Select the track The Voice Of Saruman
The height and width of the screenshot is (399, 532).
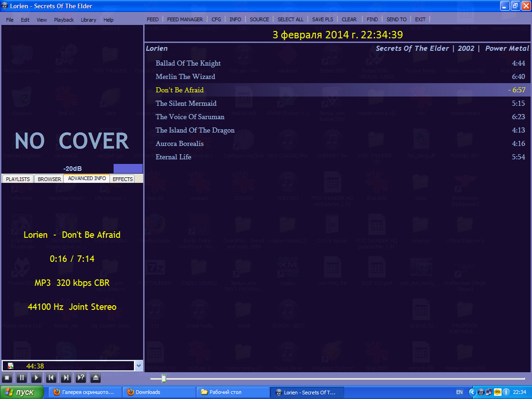point(190,117)
